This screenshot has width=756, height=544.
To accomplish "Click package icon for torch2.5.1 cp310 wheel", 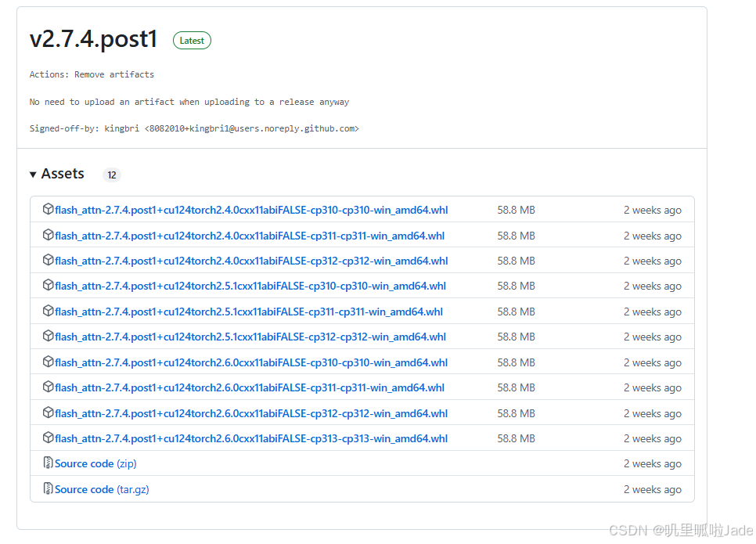I will (x=48, y=285).
